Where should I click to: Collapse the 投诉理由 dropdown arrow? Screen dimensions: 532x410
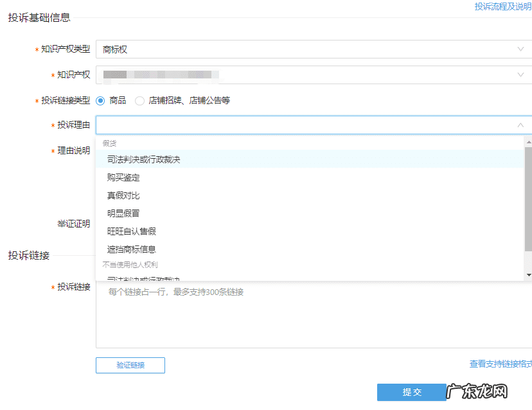[520, 125]
